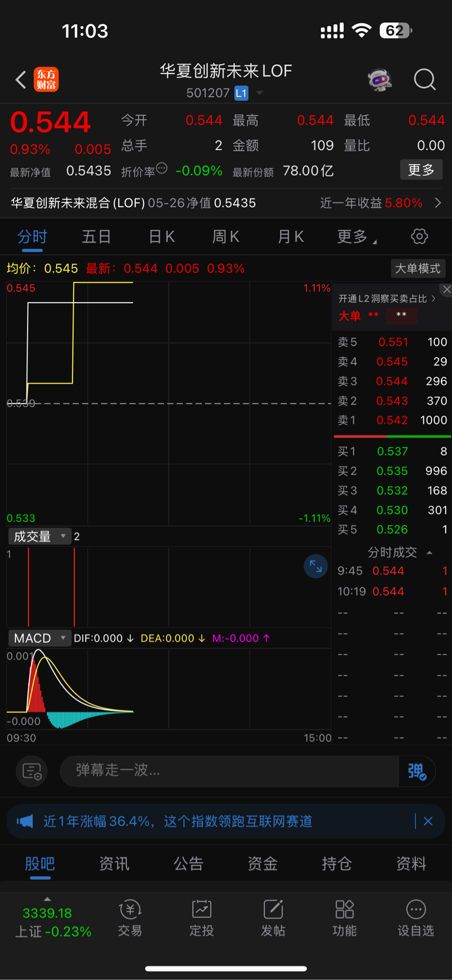The width and height of the screenshot is (452, 980).
Task: Go back with the left arrow
Action: coord(21,79)
